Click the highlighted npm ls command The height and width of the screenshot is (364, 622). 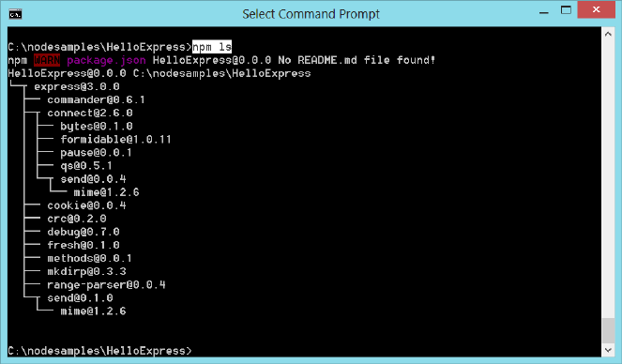point(212,47)
